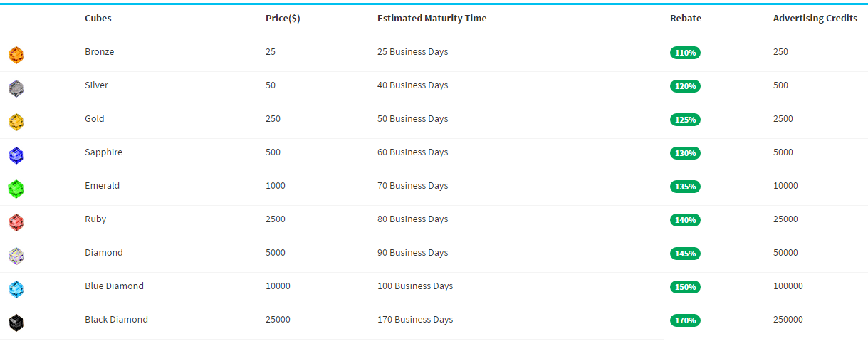Select the Gold cube icon
The image size is (868, 344).
point(16,122)
